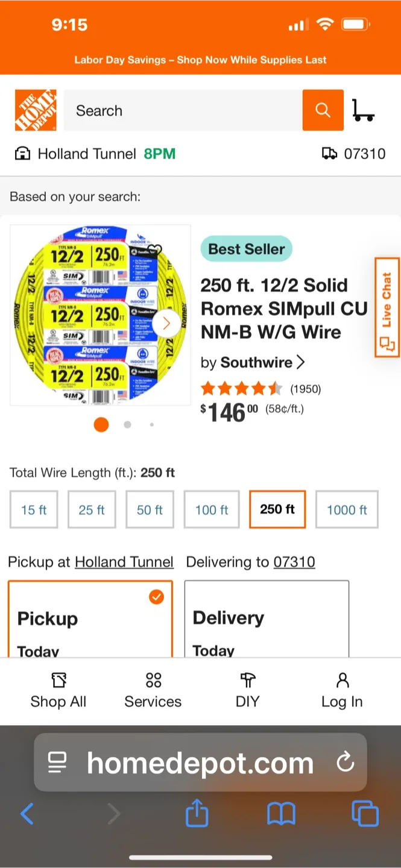Change the delivery ZIP 07310 link

294,562
